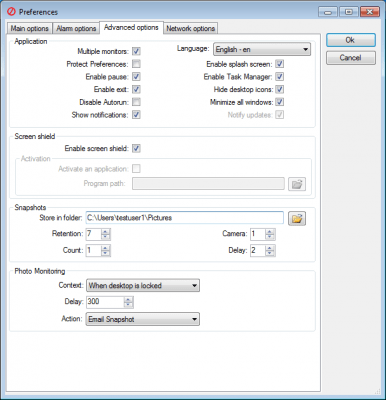Image resolution: width=386 pixels, height=400 pixels.
Task: Switch to the Main options tab
Action: pos(29,28)
